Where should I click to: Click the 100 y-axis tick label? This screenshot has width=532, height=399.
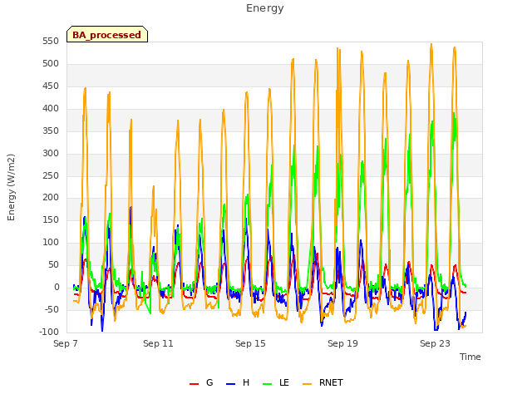(51, 243)
